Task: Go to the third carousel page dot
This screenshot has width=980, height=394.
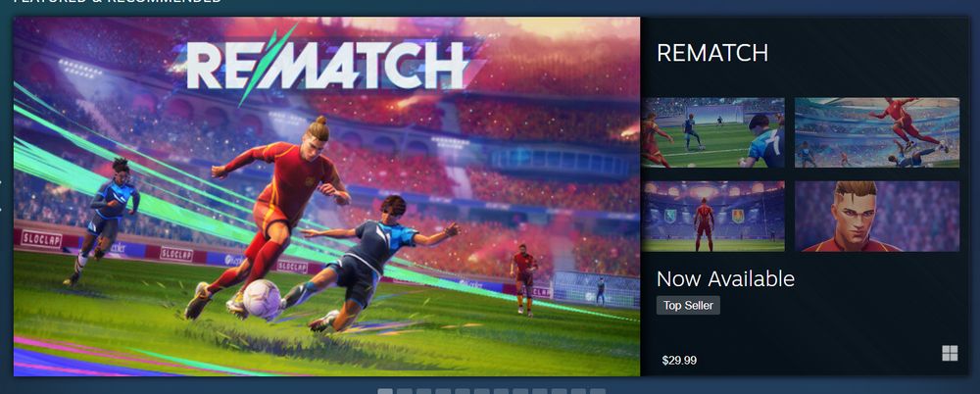Action: (x=424, y=391)
